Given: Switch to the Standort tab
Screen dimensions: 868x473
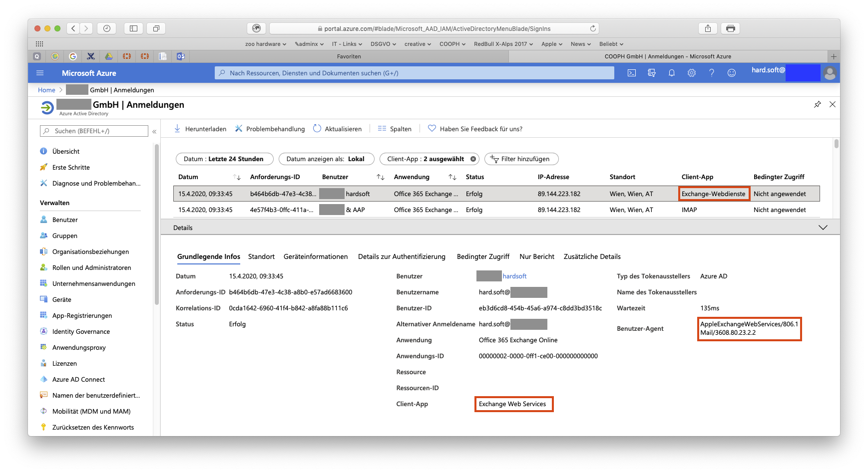Looking at the screenshot, I should 261,256.
